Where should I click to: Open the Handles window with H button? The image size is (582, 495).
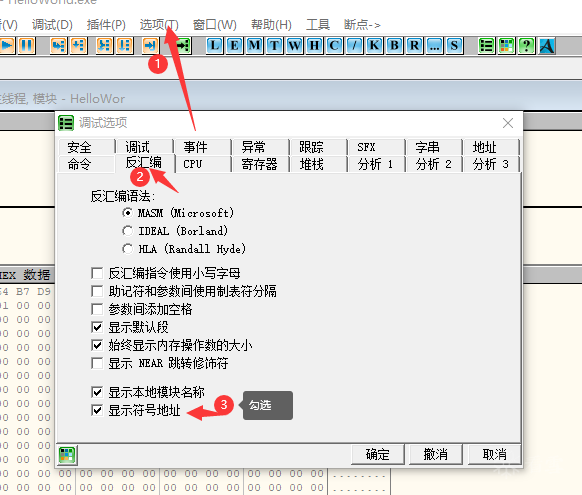[314, 46]
